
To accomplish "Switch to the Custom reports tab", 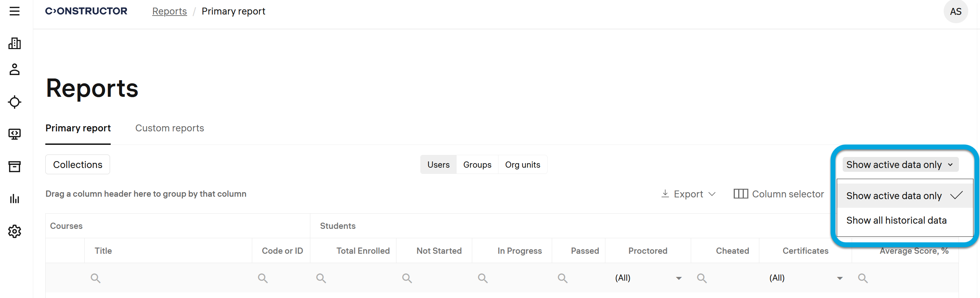I will [170, 128].
